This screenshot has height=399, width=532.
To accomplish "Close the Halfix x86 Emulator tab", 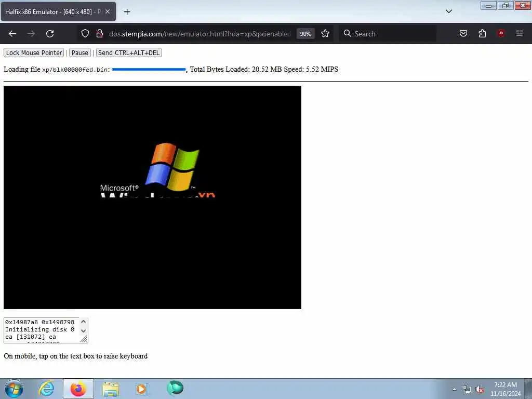I will [108, 11].
